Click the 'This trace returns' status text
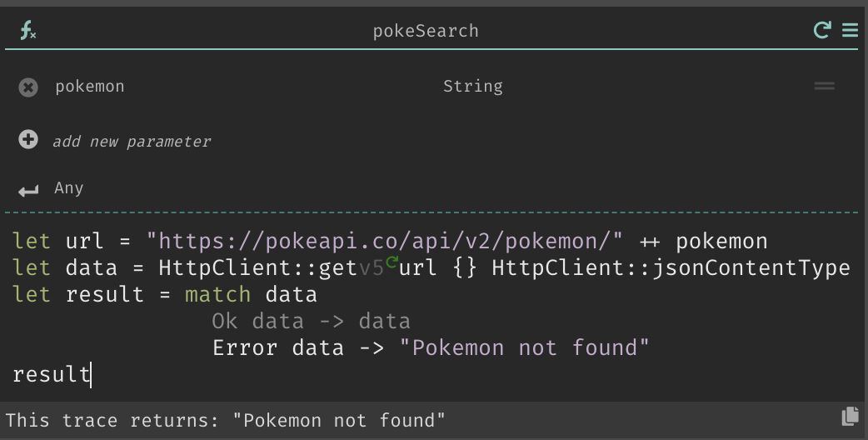Viewport: 868px width, 440px height. coord(112,421)
